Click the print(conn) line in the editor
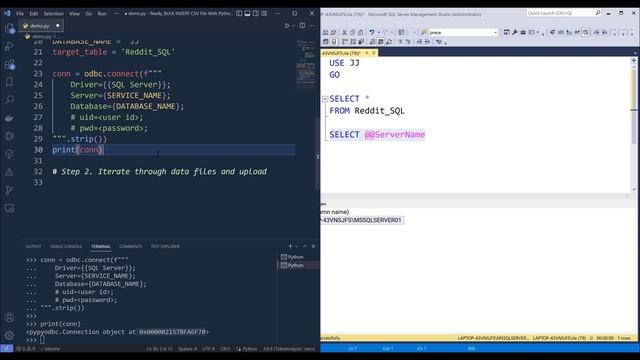The image size is (640, 360). point(78,150)
